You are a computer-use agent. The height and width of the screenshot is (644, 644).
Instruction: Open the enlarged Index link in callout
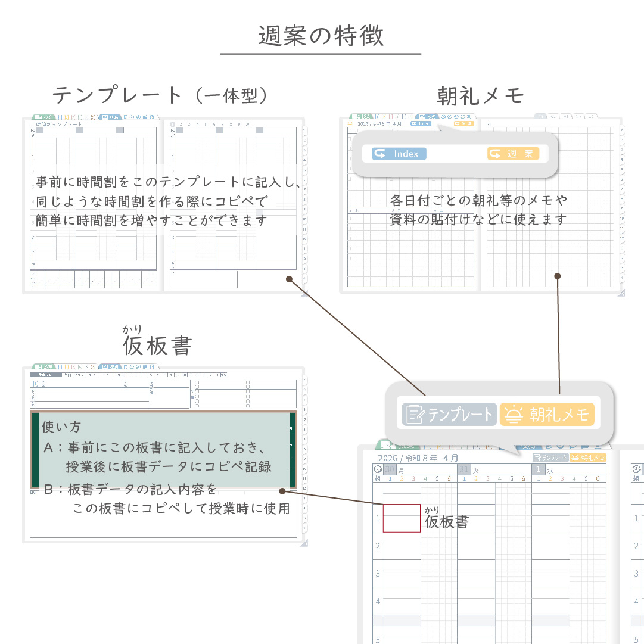pyautogui.click(x=399, y=154)
